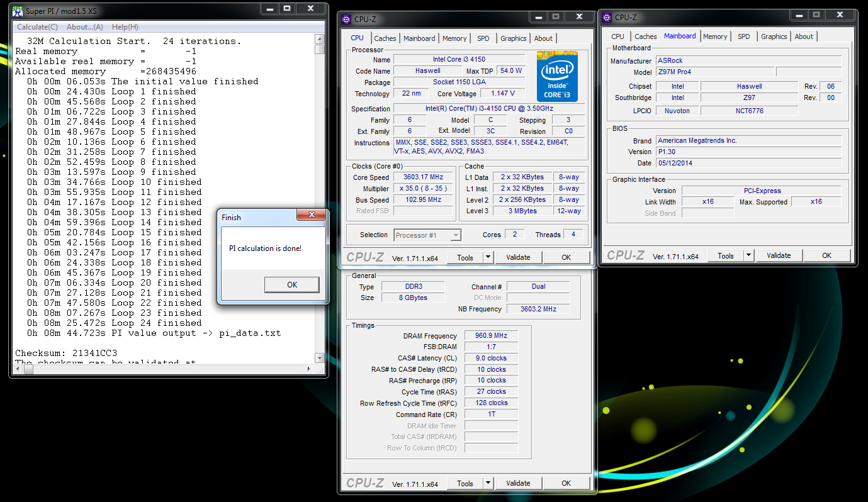Switch to the CPU tab in the right CPU-Z window

618,36
